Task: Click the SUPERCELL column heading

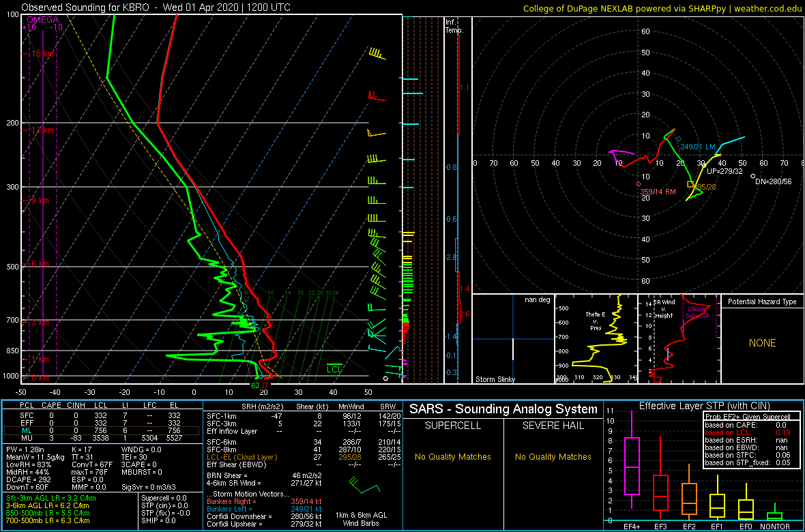Action: coord(452,427)
